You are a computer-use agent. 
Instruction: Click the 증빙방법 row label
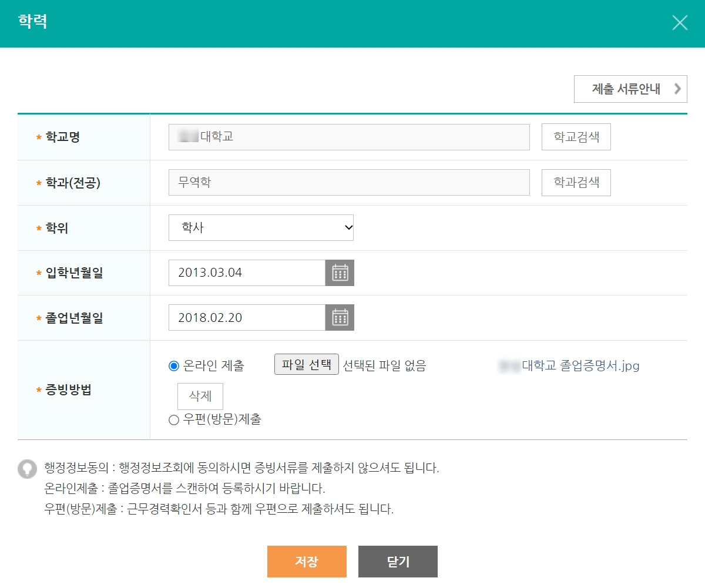pos(68,390)
